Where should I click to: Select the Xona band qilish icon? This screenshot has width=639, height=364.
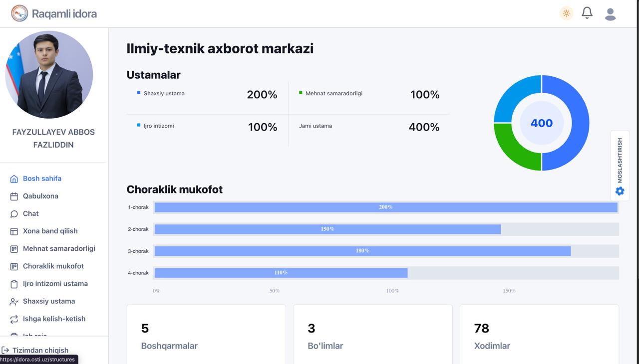[13, 231]
